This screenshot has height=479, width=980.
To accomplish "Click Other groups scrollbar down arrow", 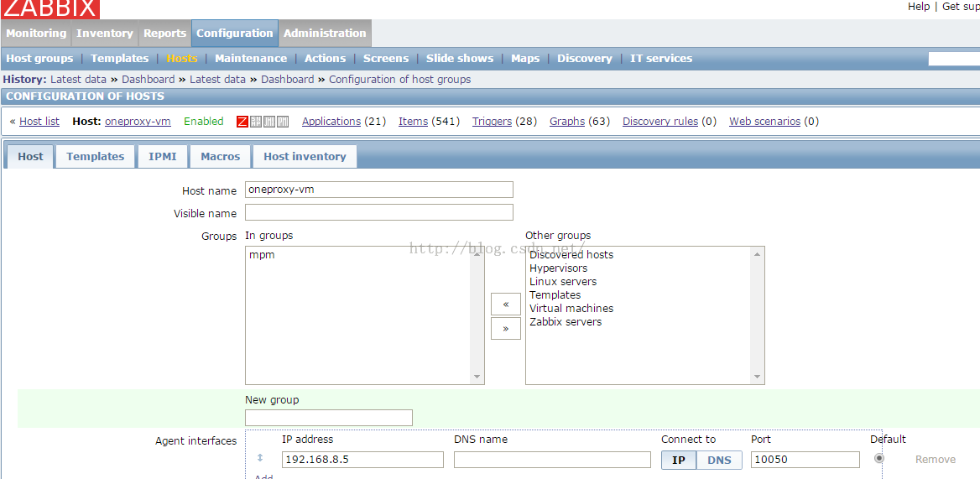I will point(758,377).
